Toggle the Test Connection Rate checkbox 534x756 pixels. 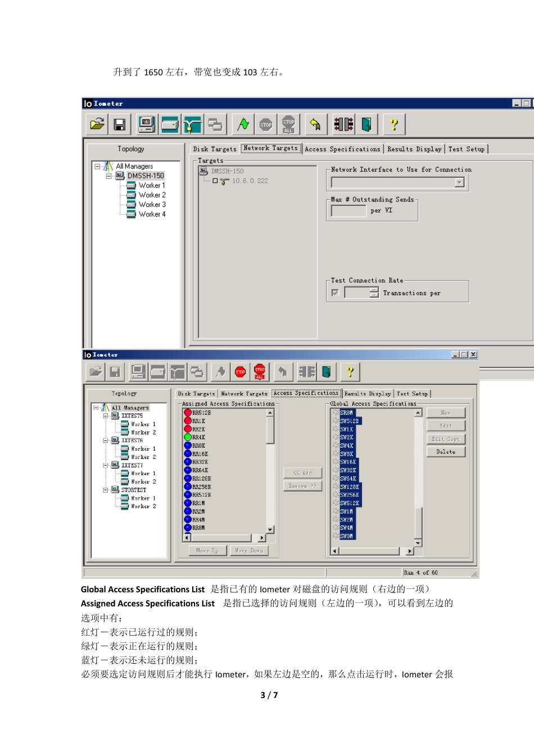335,293
